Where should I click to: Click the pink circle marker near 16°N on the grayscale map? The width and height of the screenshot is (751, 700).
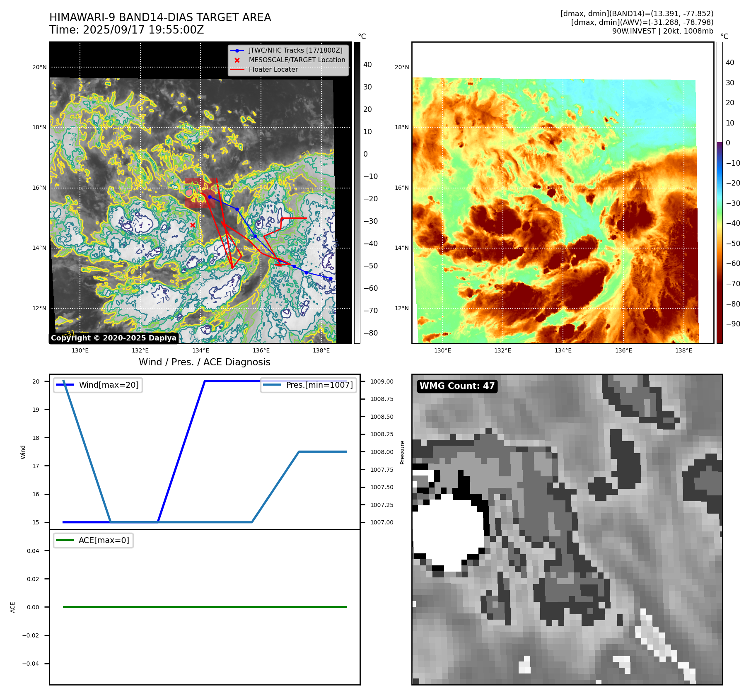click(x=189, y=193)
